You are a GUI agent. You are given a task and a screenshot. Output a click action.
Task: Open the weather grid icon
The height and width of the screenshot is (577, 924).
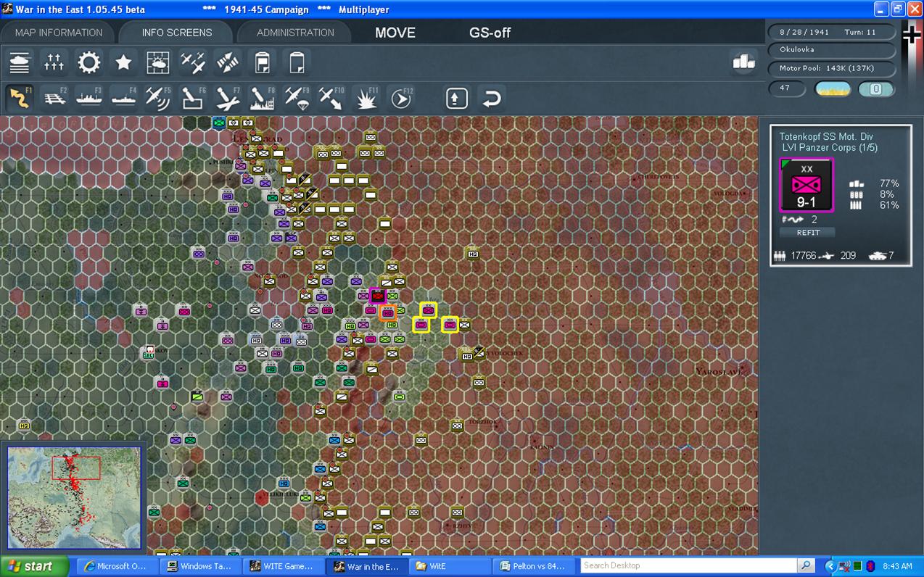point(158,62)
